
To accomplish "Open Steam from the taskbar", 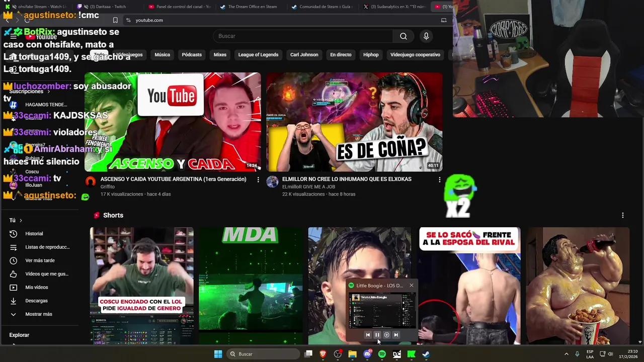I will tap(426, 354).
